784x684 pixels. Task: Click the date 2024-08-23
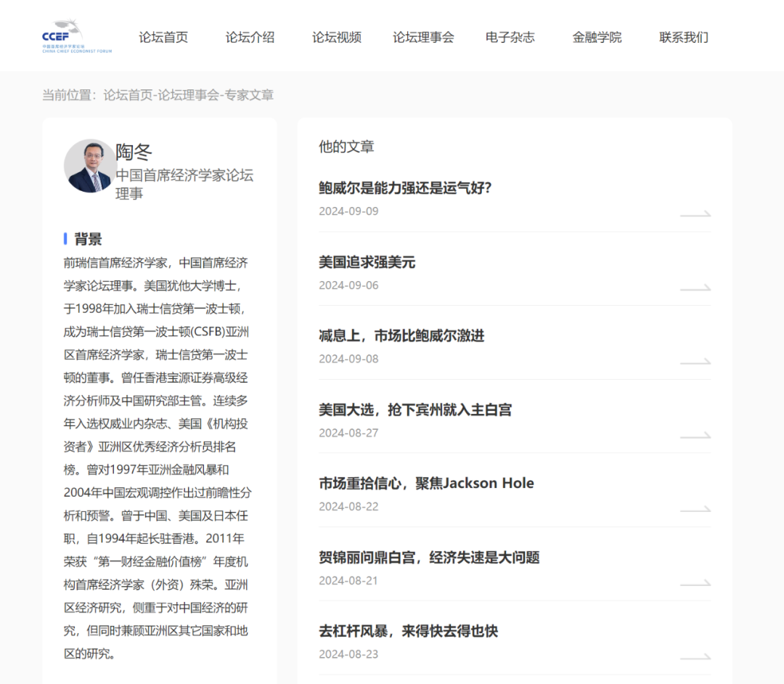348,654
